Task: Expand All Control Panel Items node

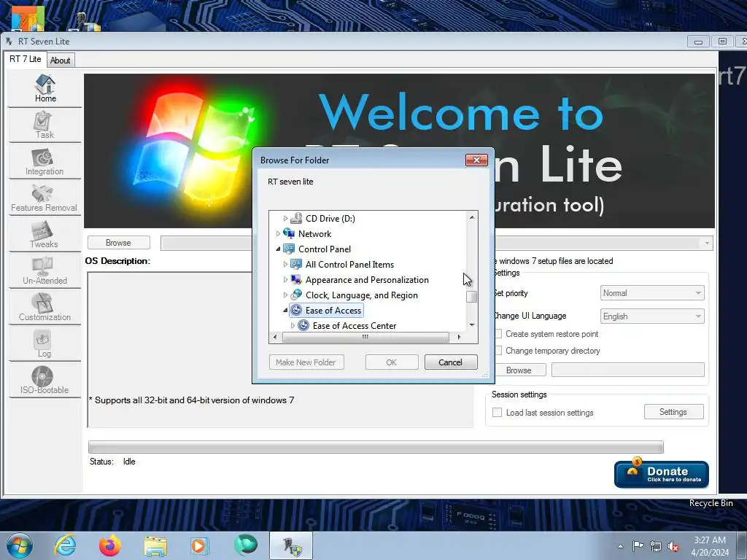Action: [285, 264]
